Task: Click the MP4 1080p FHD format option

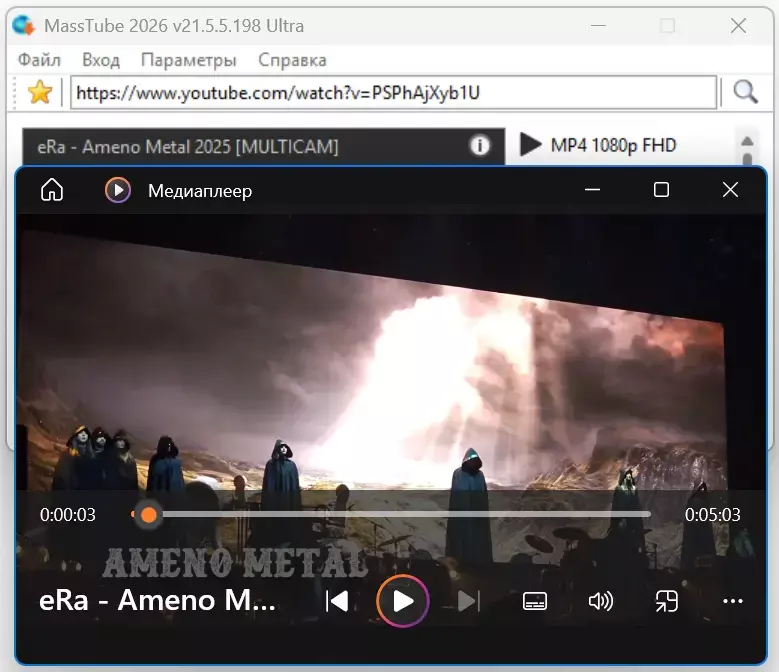Action: click(614, 145)
